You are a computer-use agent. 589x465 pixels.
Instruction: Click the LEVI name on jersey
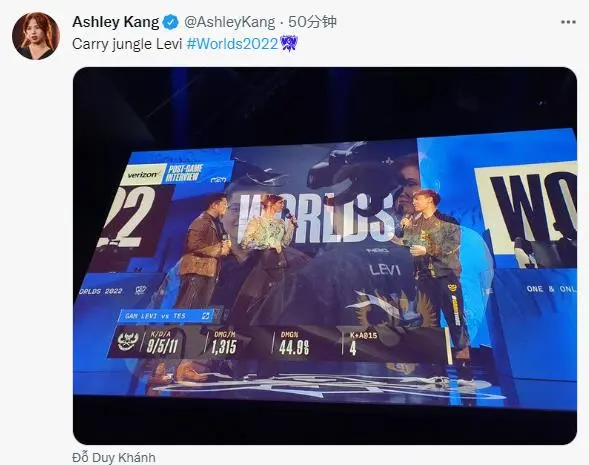[x=385, y=269]
